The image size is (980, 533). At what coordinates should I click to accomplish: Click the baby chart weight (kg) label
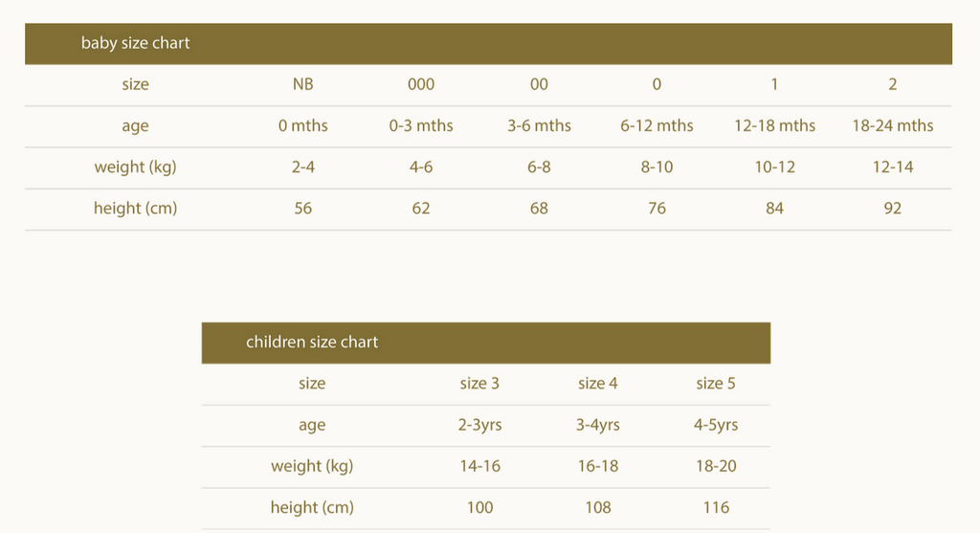click(x=135, y=167)
